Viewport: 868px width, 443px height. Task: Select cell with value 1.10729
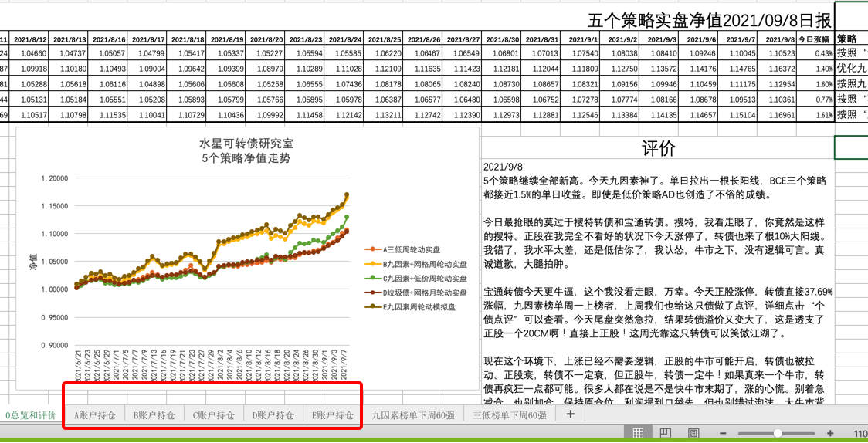coord(187,114)
